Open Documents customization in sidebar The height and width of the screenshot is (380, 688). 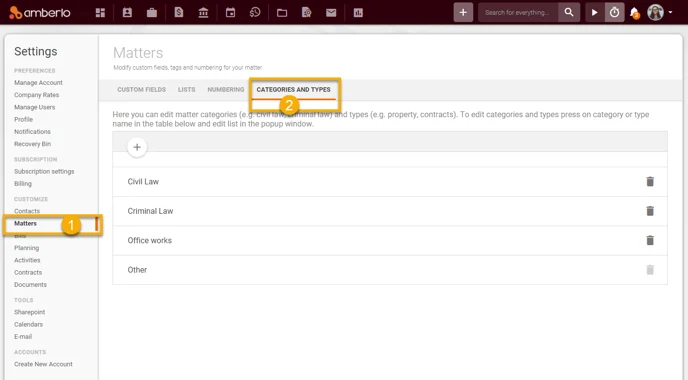(x=30, y=285)
